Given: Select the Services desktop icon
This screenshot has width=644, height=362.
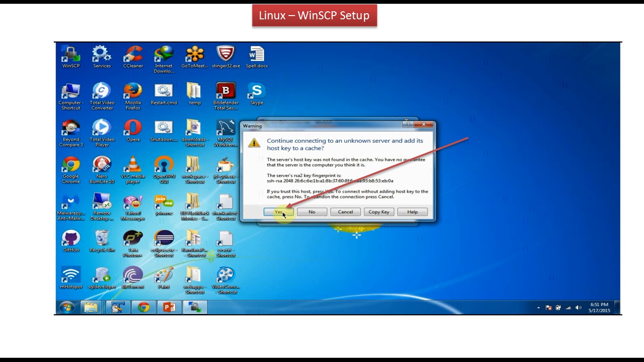Looking at the screenshot, I should 102,57.
